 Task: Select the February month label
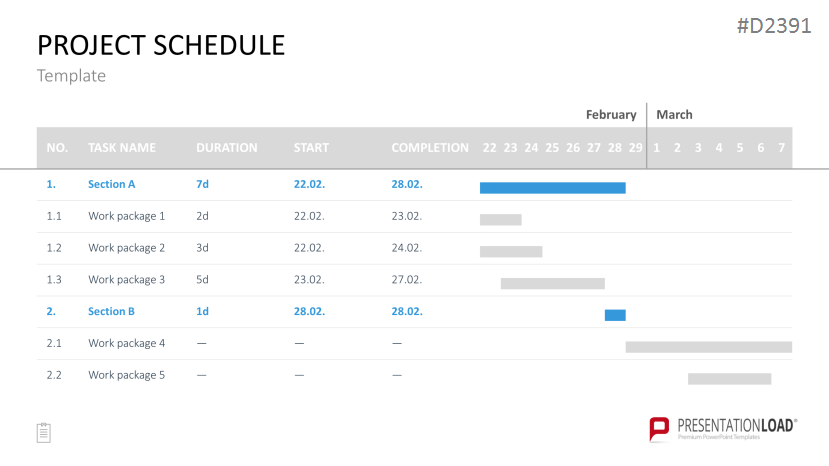tap(611, 115)
